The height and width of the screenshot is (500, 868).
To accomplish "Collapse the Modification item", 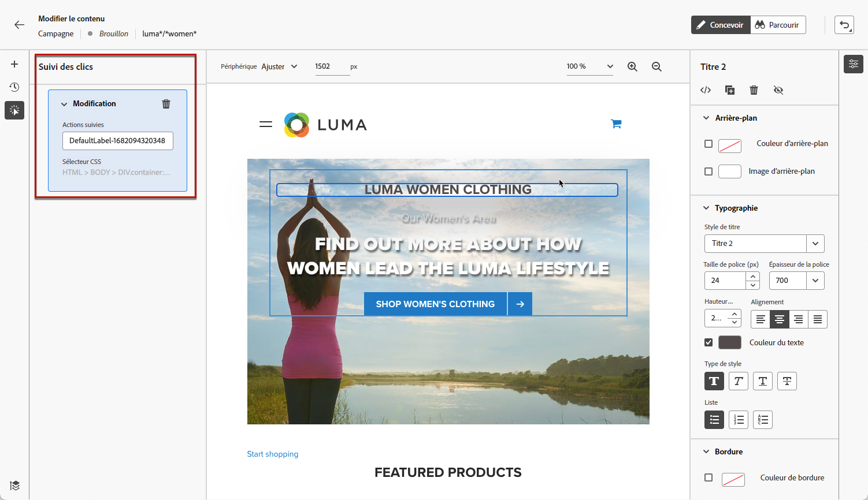I will click(64, 104).
